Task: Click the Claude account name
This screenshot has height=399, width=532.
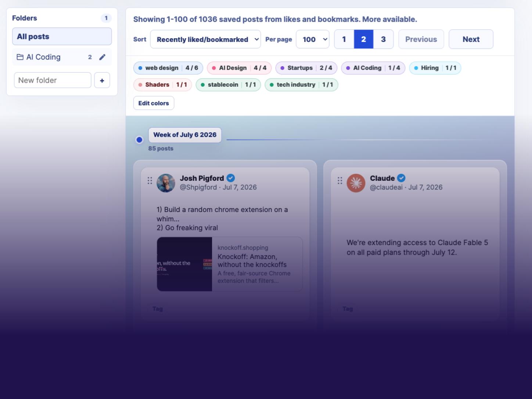Action: (x=382, y=178)
